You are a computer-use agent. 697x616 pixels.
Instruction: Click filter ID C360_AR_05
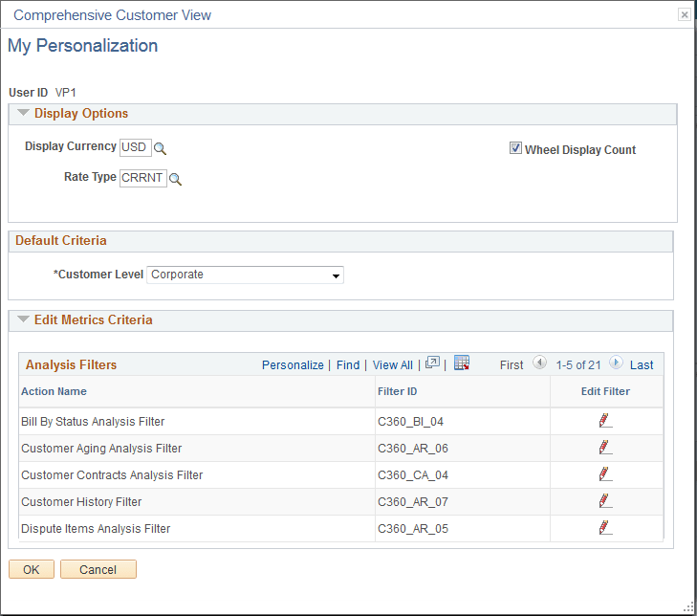coord(413,528)
